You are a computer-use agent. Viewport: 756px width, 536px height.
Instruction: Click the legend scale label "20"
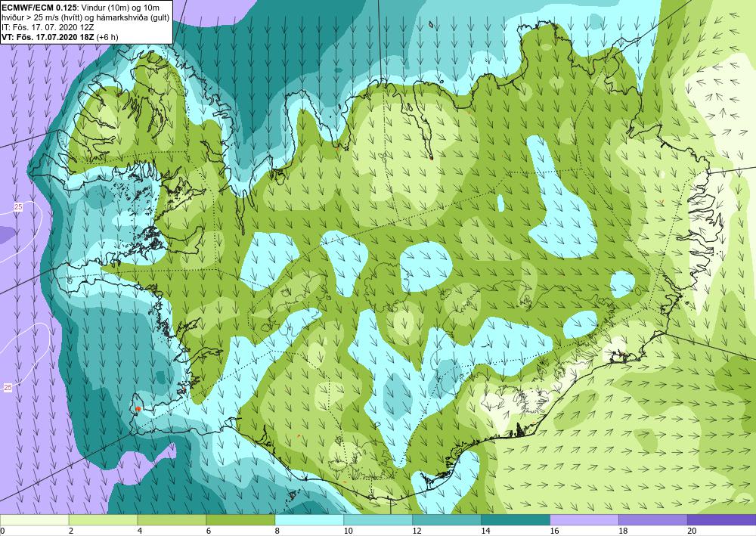coord(692,531)
